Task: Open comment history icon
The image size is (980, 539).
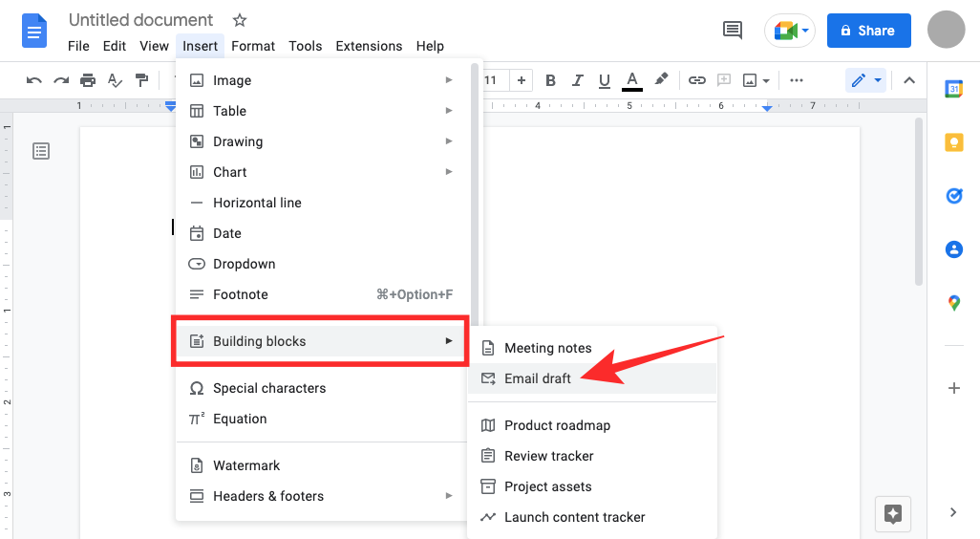Action: (x=732, y=30)
